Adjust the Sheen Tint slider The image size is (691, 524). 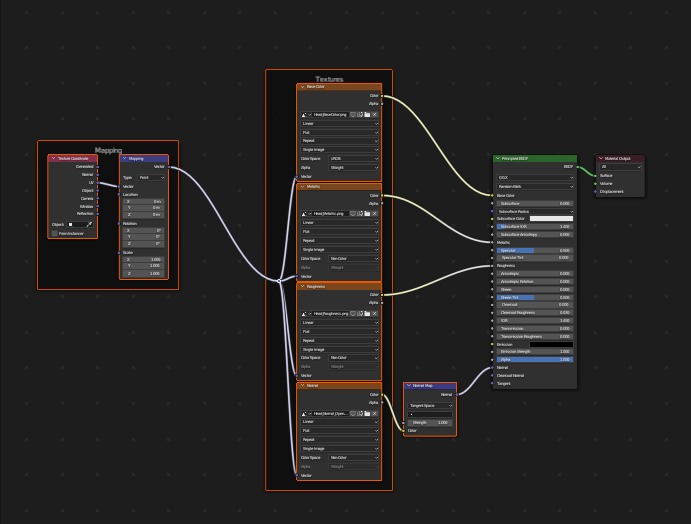535,297
